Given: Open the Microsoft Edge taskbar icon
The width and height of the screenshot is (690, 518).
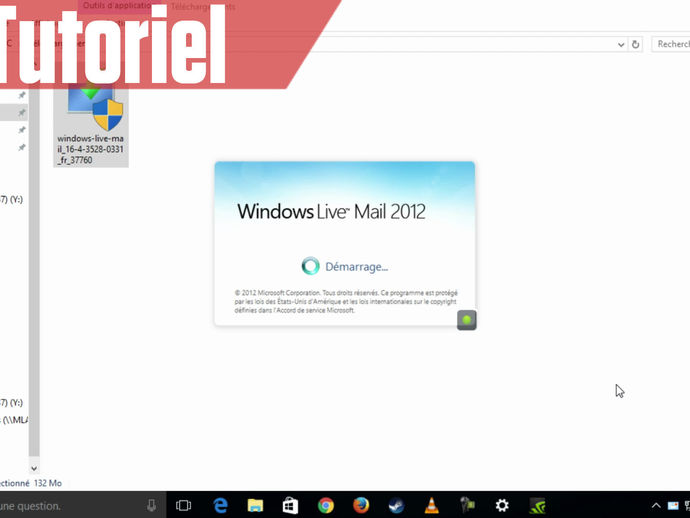Looking at the screenshot, I should pyautogui.click(x=220, y=505).
